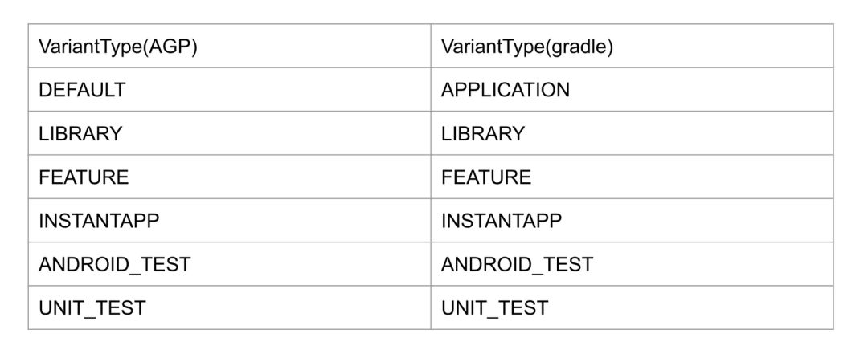Click the table's bottom border line
Screen dimensions: 868x350
[431, 329]
